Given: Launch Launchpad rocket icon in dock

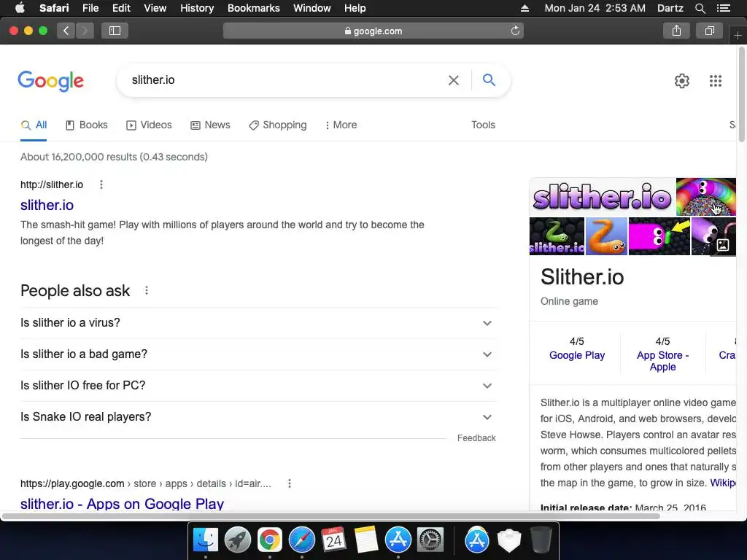Looking at the screenshot, I should click(x=237, y=540).
